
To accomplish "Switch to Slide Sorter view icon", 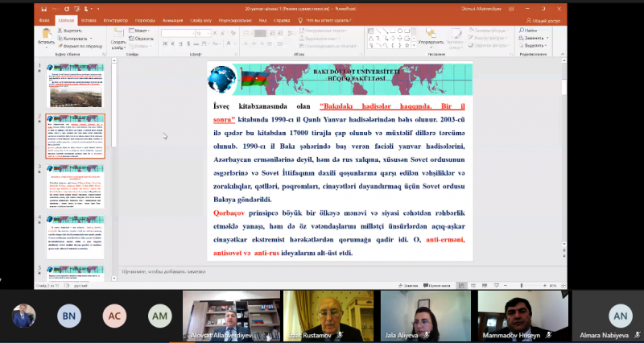I will [473, 286].
